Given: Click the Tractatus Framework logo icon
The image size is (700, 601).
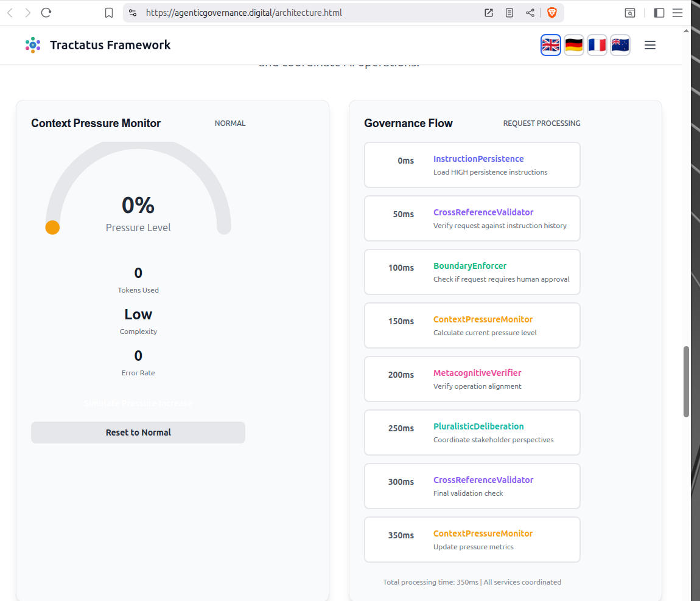Looking at the screenshot, I should pyautogui.click(x=33, y=45).
